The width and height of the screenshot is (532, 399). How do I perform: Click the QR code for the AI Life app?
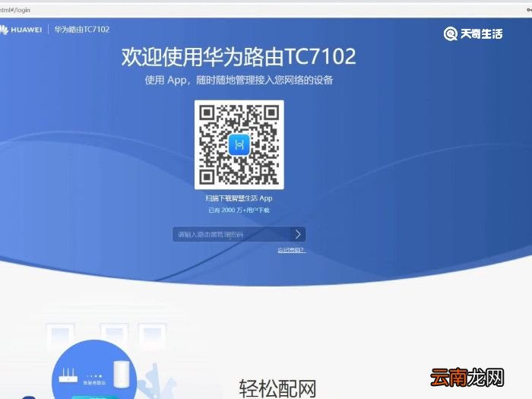pyautogui.click(x=239, y=145)
